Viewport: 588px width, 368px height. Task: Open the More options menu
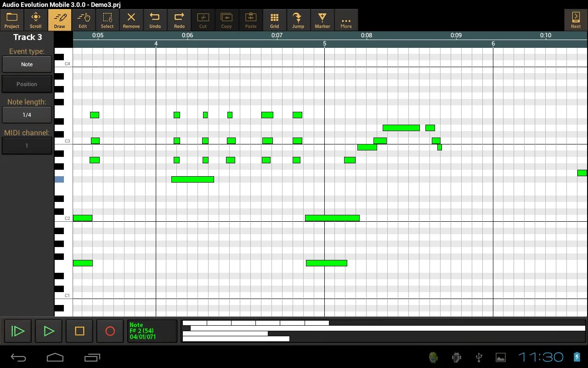coord(346,20)
